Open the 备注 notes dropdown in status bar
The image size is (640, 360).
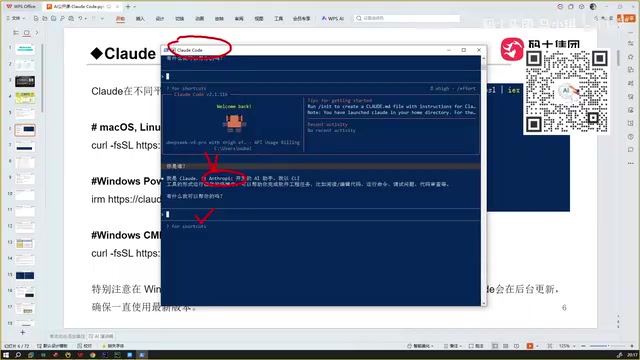[453, 346]
